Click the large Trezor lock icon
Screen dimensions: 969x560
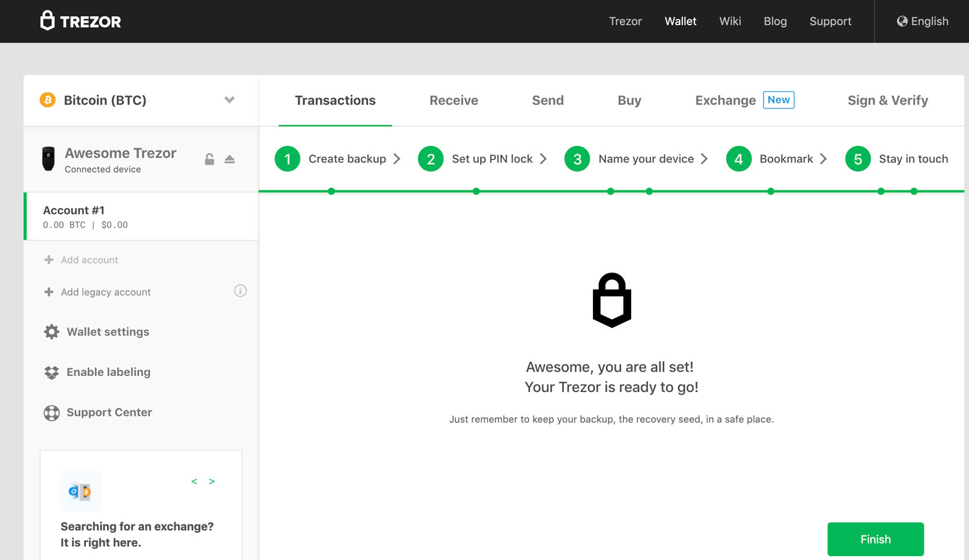coord(612,300)
